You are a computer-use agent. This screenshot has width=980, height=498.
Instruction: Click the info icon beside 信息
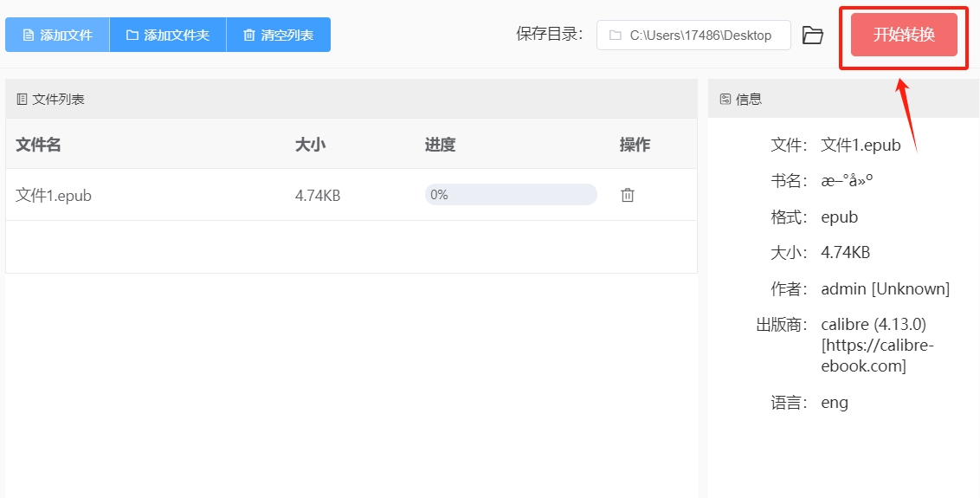[725, 99]
